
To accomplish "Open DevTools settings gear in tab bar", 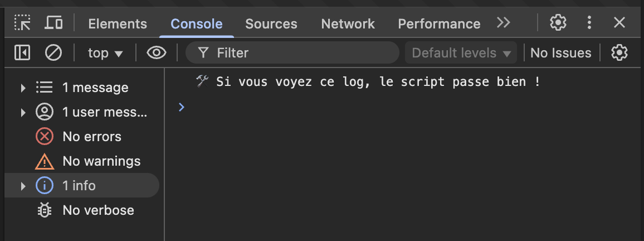I will click(558, 23).
